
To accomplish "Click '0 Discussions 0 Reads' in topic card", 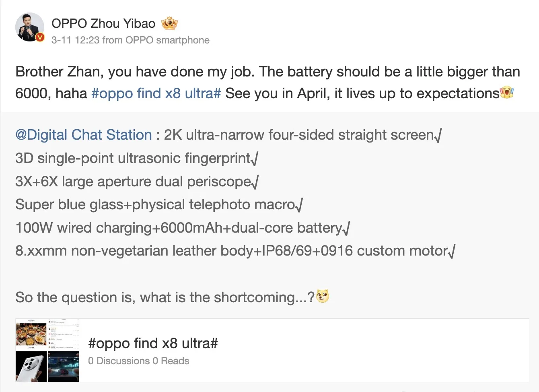I will [138, 361].
